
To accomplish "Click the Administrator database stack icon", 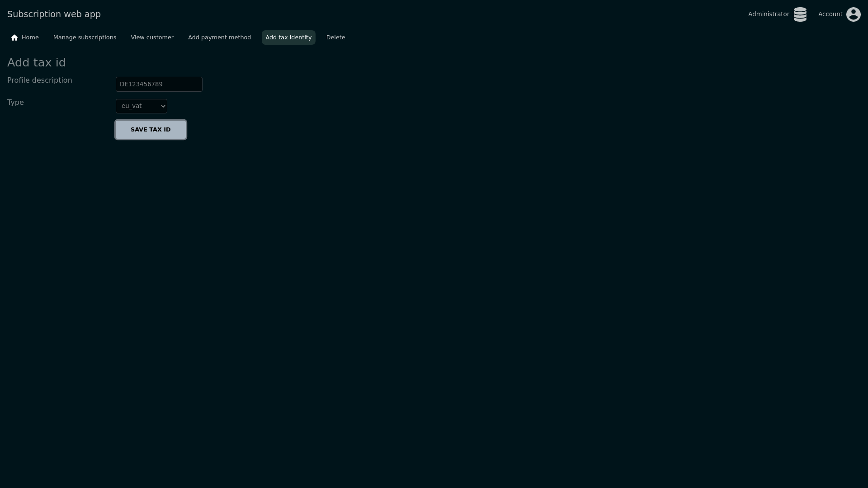I will tap(800, 14).
